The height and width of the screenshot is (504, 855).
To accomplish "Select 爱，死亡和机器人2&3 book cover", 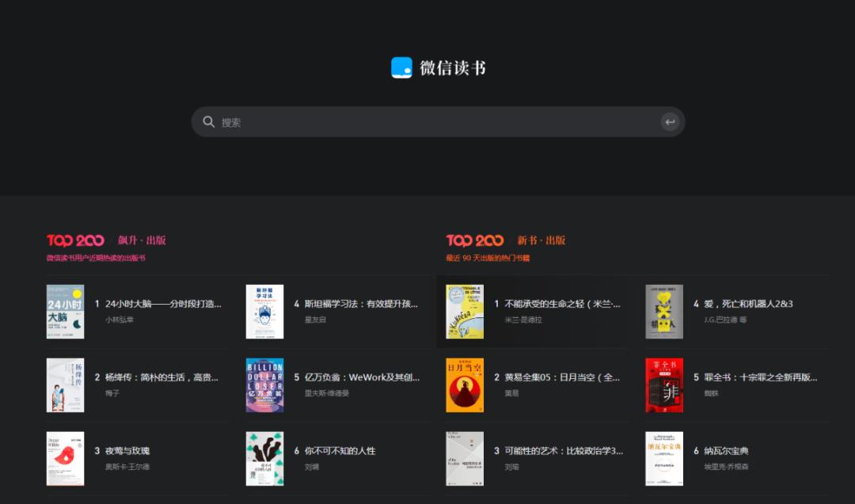I will tap(664, 312).
